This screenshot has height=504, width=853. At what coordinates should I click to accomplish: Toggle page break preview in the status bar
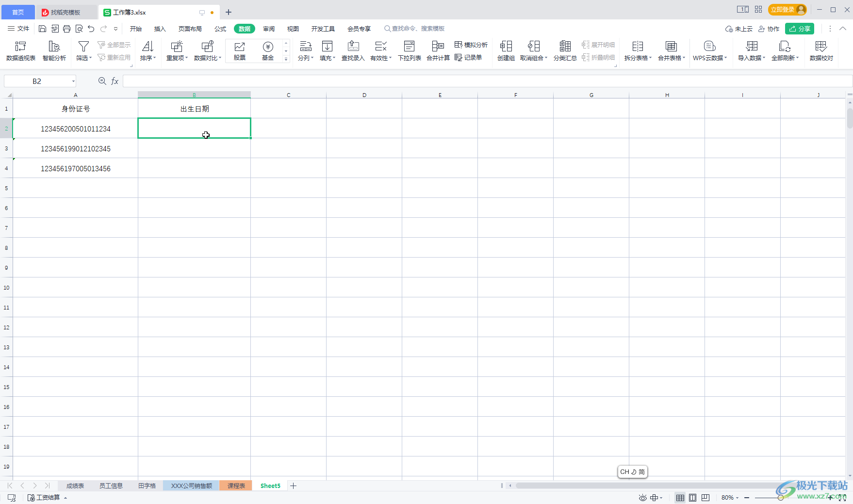tap(705, 498)
